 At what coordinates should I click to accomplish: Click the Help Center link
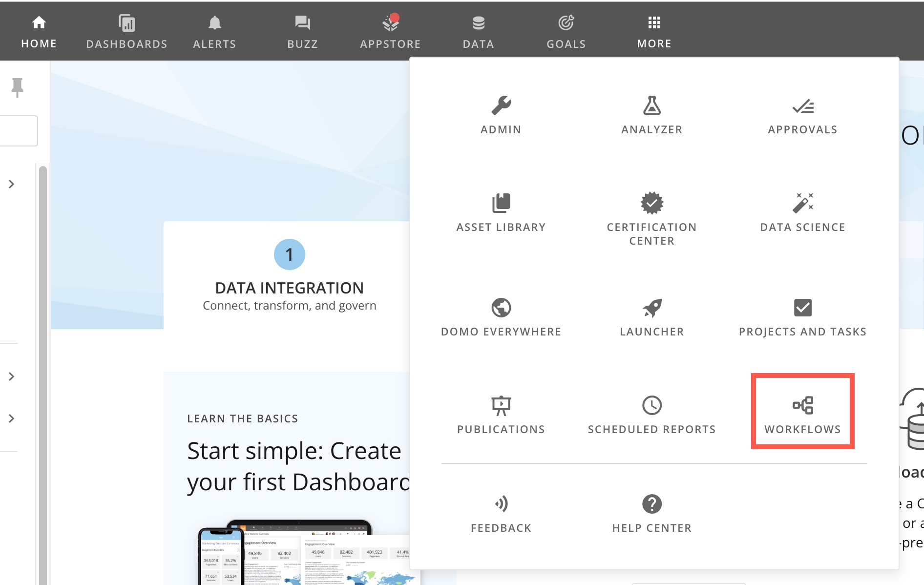pyautogui.click(x=651, y=513)
